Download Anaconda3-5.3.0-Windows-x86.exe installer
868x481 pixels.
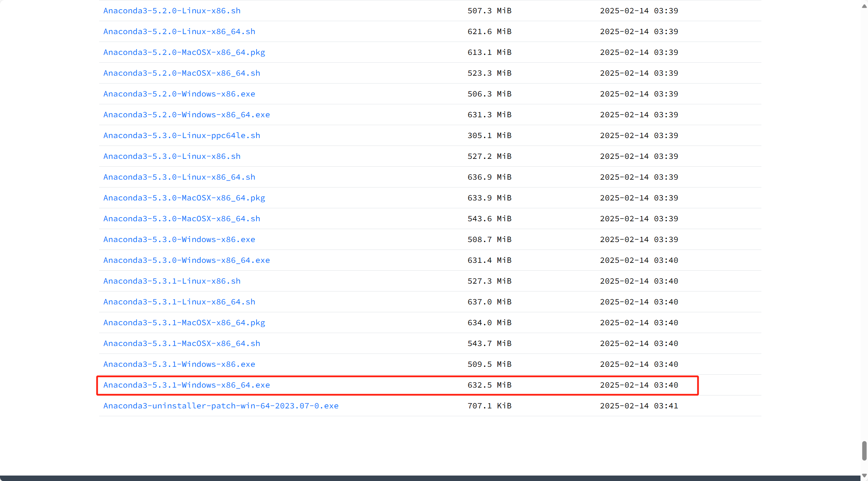coord(179,239)
